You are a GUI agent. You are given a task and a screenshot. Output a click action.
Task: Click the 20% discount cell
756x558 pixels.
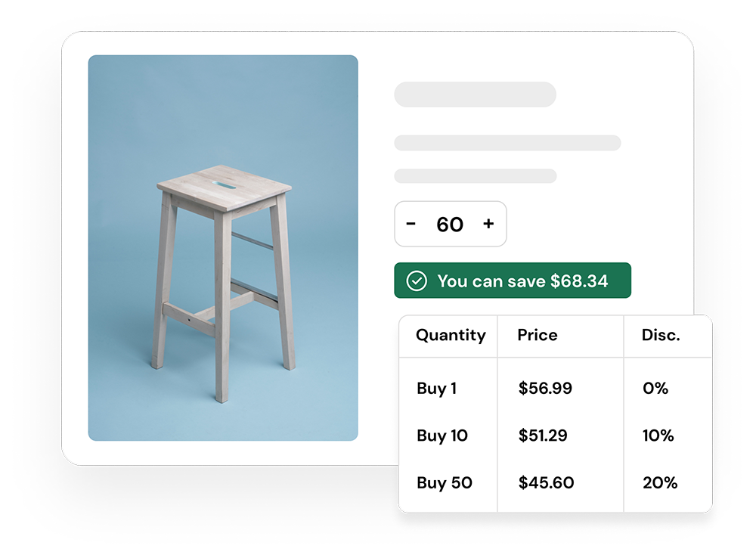660,482
